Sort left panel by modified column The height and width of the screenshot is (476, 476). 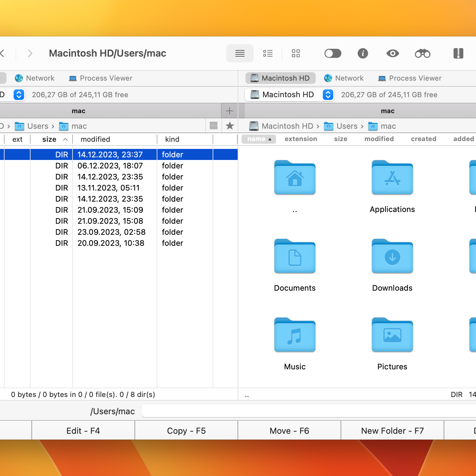tap(115, 139)
